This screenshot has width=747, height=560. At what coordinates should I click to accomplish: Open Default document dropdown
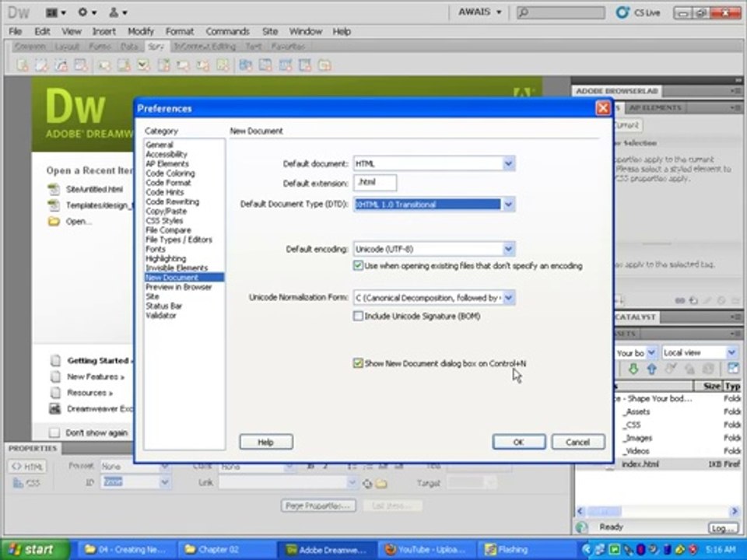[508, 163]
